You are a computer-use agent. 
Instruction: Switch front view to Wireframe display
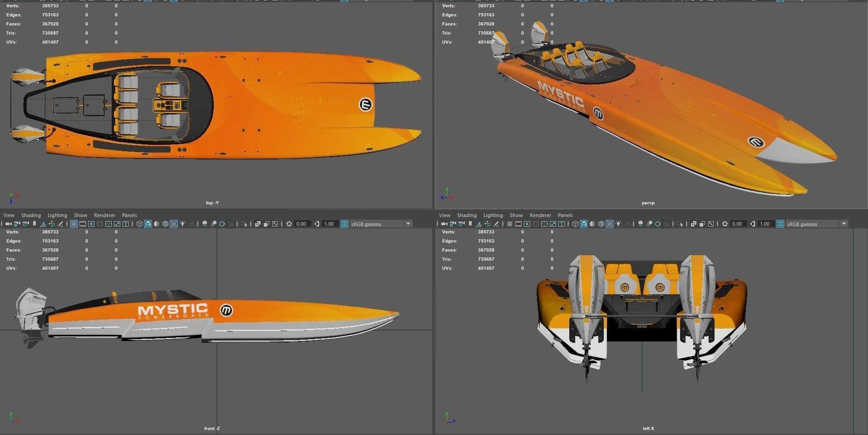(x=139, y=224)
